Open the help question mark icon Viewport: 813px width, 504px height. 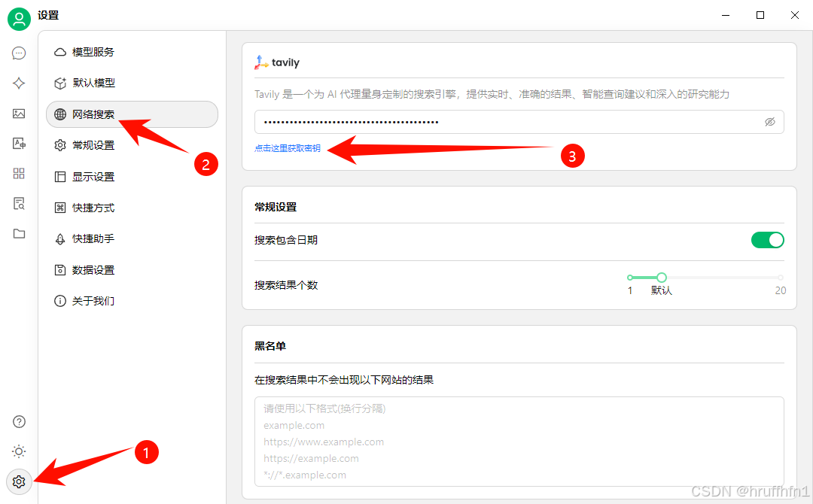coord(19,422)
